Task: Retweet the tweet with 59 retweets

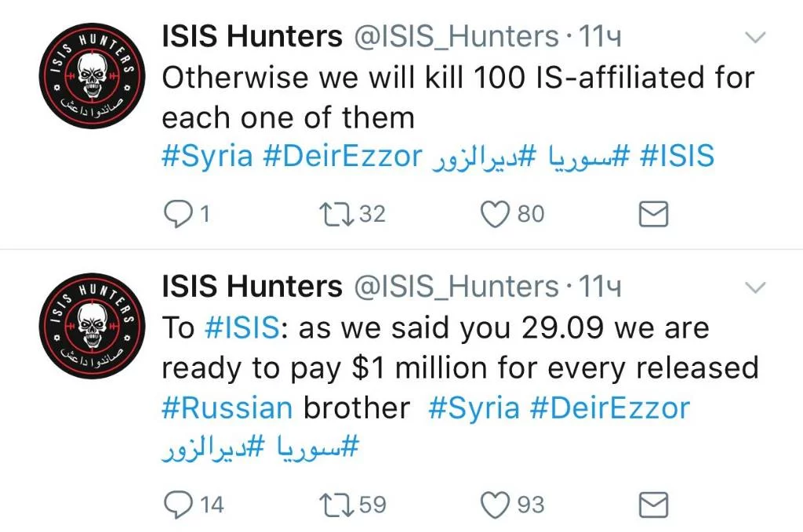Action: click(340, 505)
